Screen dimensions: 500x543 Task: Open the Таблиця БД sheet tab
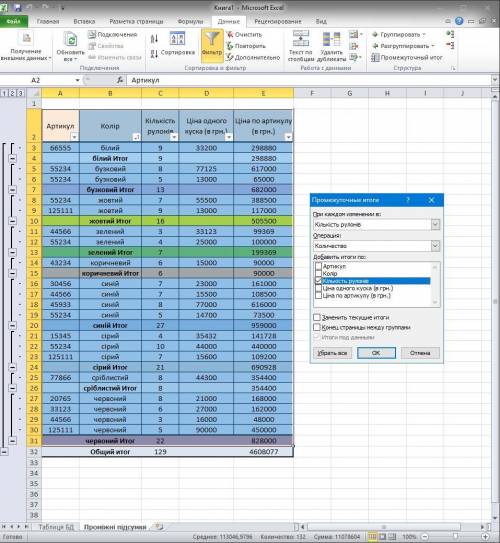pyautogui.click(x=56, y=527)
